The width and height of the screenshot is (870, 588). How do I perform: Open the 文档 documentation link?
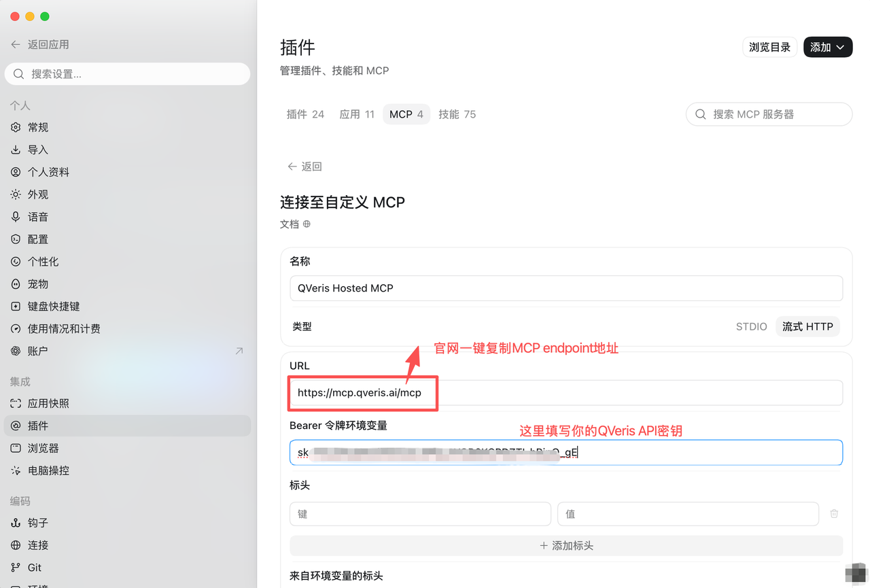click(x=296, y=224)
